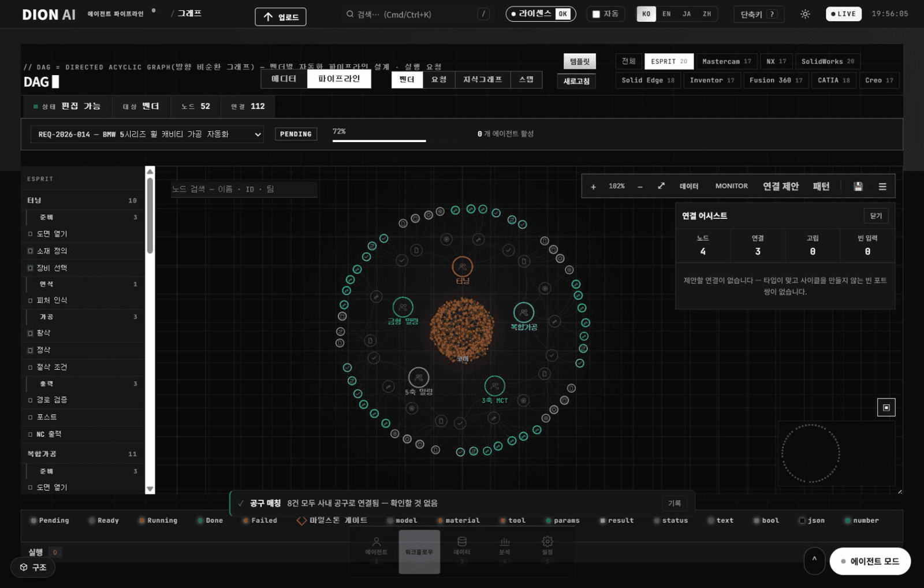Click the floppy disk save icon
Screen dimensions: 924x588
(x=858, y=187)
